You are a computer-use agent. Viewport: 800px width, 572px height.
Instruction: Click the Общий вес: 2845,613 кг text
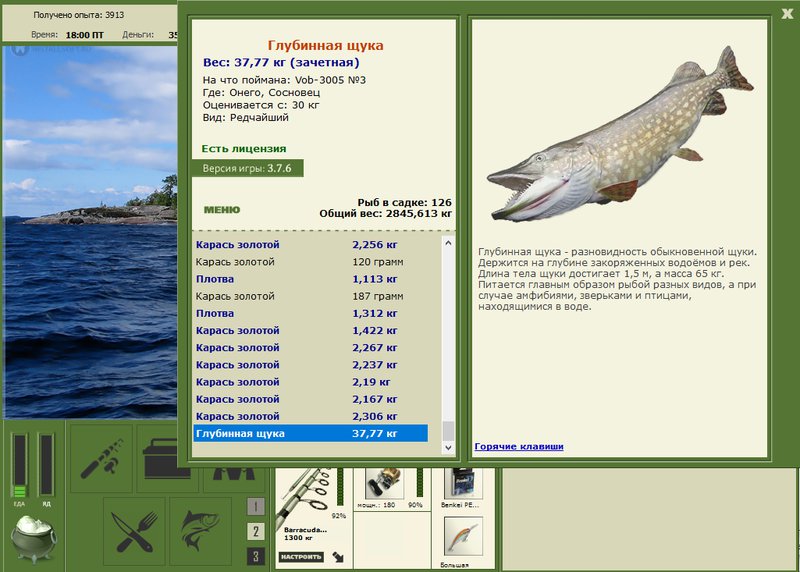(x=386, y=214)
